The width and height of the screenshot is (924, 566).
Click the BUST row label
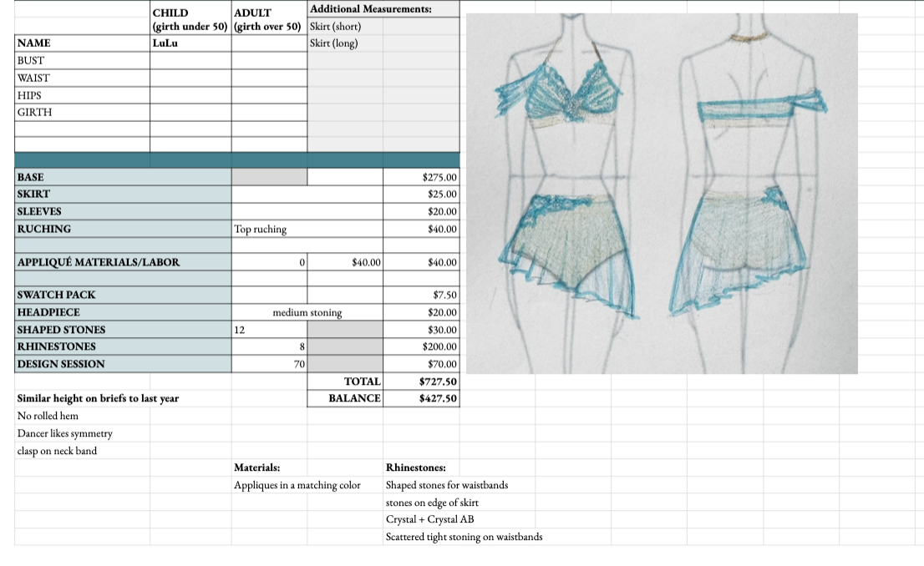[x=82, y=61]
